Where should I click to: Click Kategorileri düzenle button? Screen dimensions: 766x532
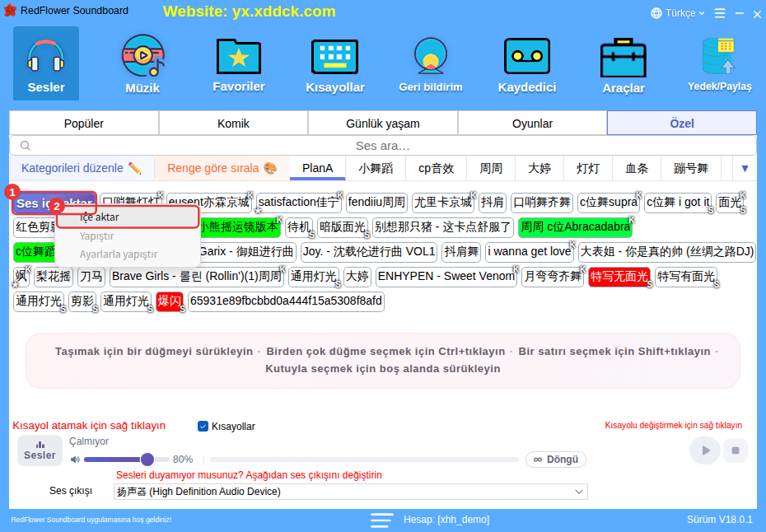click(x=81, y=168)
